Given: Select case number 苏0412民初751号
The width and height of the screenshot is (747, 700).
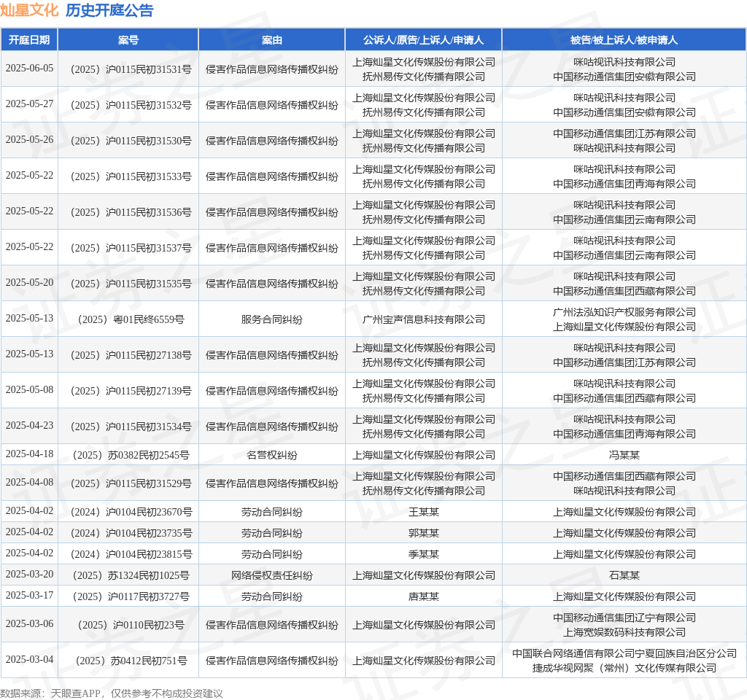Looking at the screenshot, I should [x=131, y=661].
